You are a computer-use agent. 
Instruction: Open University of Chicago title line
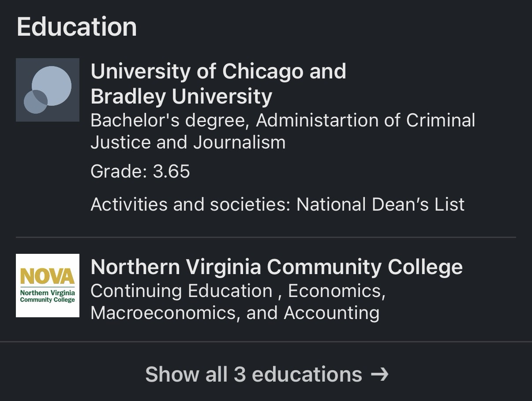[x=218, y=71]
